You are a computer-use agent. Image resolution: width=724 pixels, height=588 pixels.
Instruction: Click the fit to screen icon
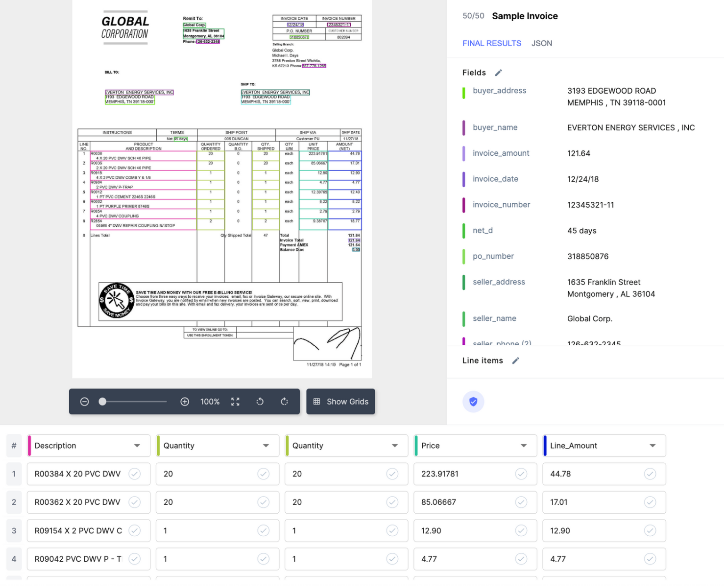pos(235,401)
